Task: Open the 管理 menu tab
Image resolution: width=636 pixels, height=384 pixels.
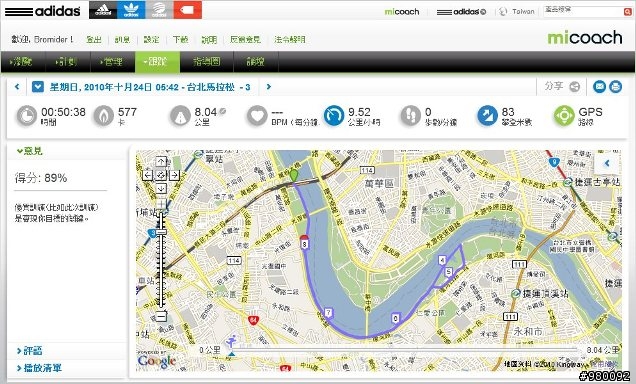Action: point(112,62)
